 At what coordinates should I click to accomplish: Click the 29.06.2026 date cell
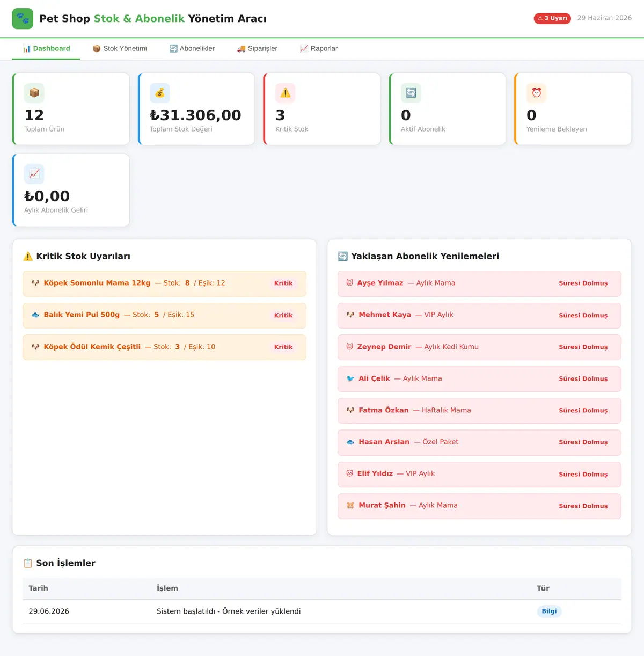[49, 611]
